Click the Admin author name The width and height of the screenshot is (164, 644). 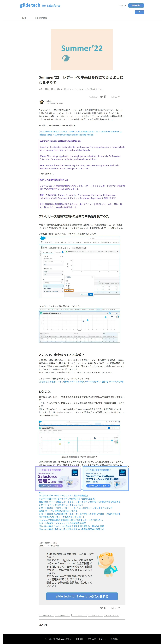(x=49, y=101)
